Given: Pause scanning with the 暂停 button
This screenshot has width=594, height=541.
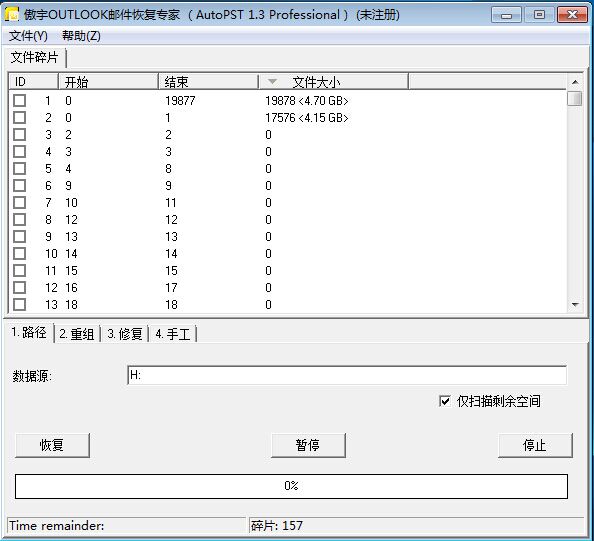Looking at the screenshot, I should click(308, 445).
